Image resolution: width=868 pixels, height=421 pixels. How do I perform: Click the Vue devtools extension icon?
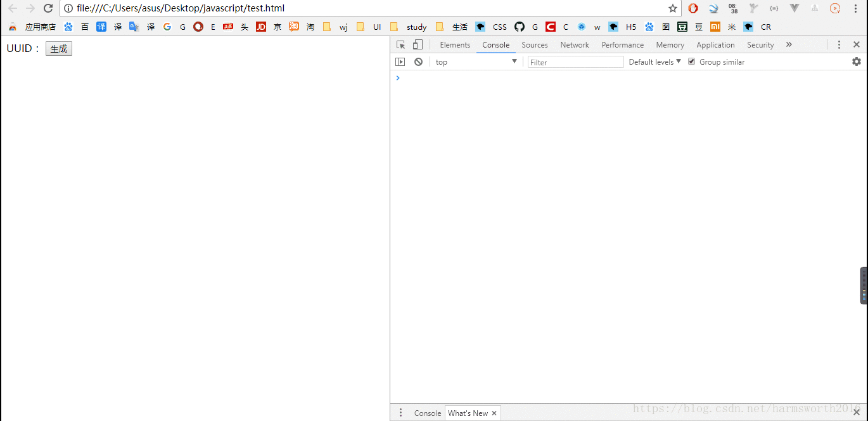pos(795,8)
